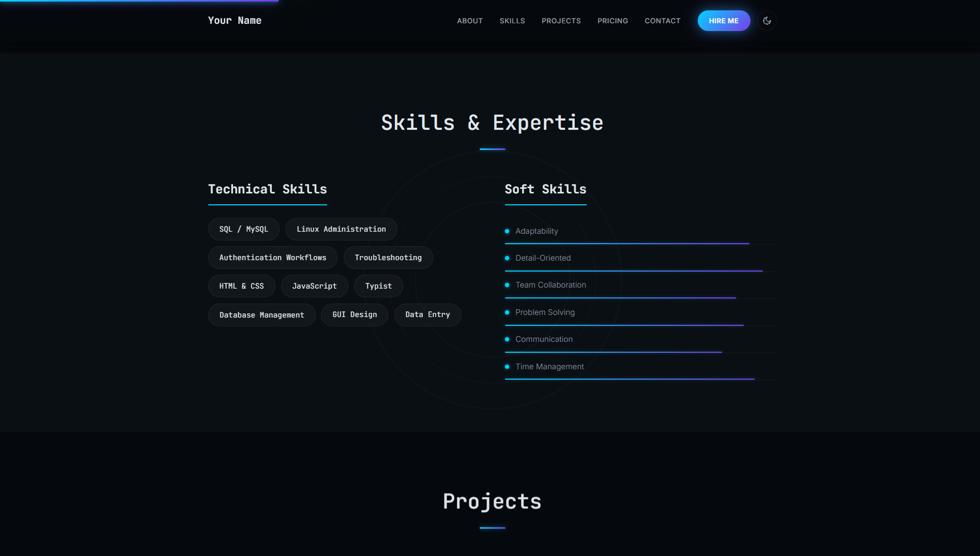Click the JavaScript skill tag
The image size is (980, 556).
coord(314,286)
